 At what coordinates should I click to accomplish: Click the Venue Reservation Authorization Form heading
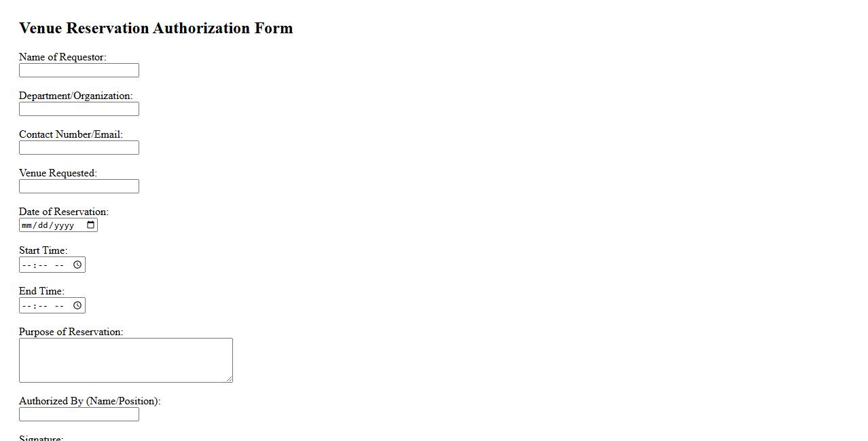[156, 28]
